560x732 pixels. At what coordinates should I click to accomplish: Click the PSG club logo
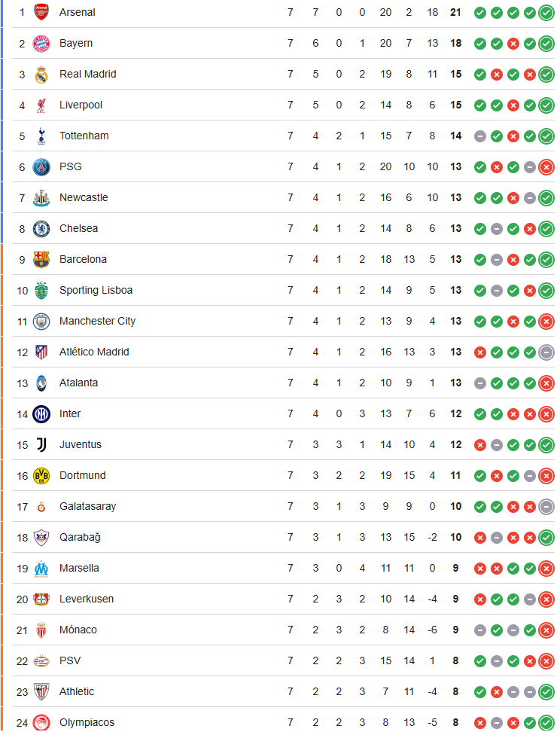(x=42, y=166)
